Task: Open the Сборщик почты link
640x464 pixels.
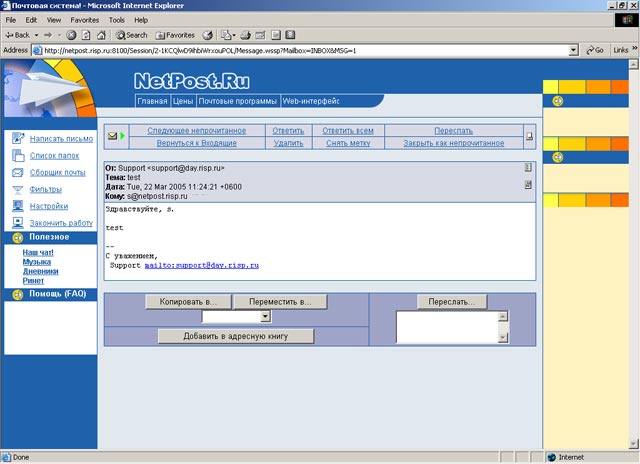Action: click(58, 173)
